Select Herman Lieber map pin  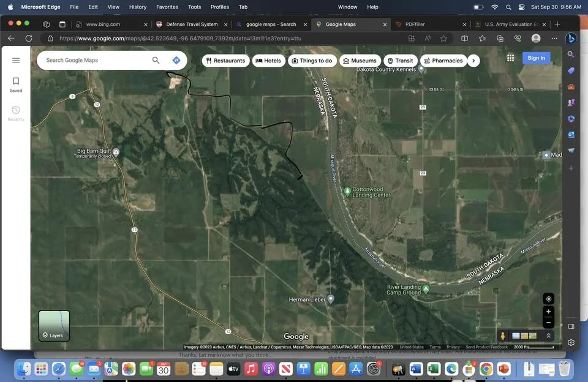pyautogui.click(x=330, y=299)
